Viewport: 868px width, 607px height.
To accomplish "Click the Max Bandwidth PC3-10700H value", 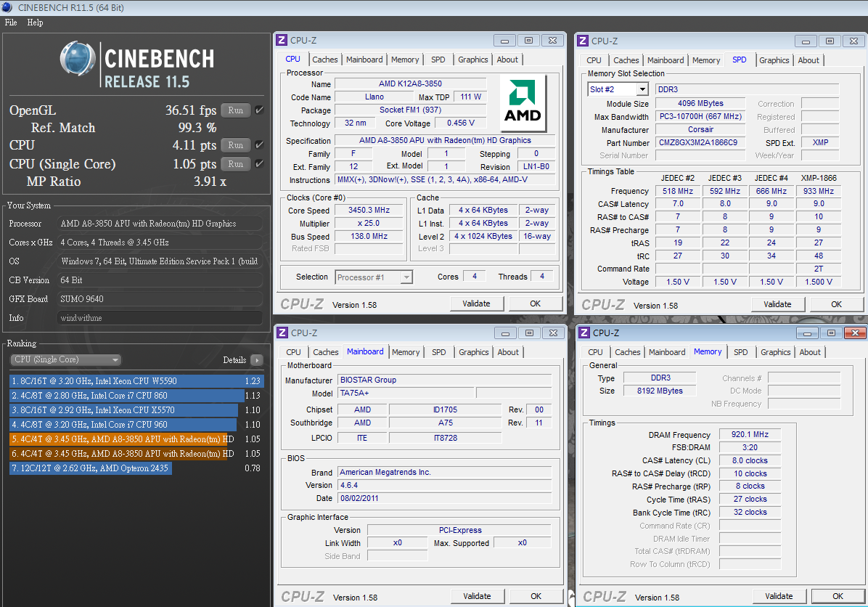I will [700, 116].
